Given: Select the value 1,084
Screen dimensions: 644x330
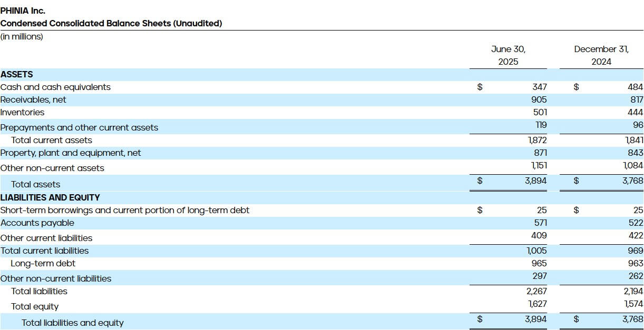Looking at the screenshot, I should [633, 166].
